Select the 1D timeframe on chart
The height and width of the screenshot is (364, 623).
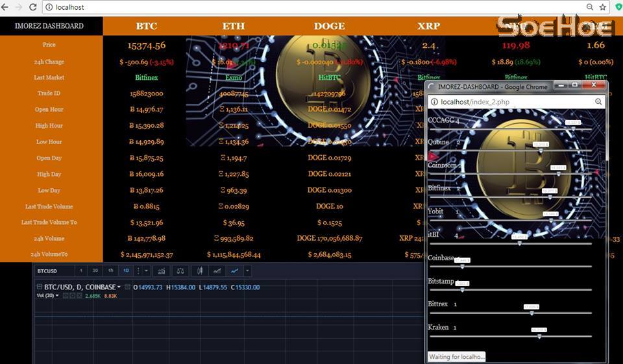coord(126,271)
